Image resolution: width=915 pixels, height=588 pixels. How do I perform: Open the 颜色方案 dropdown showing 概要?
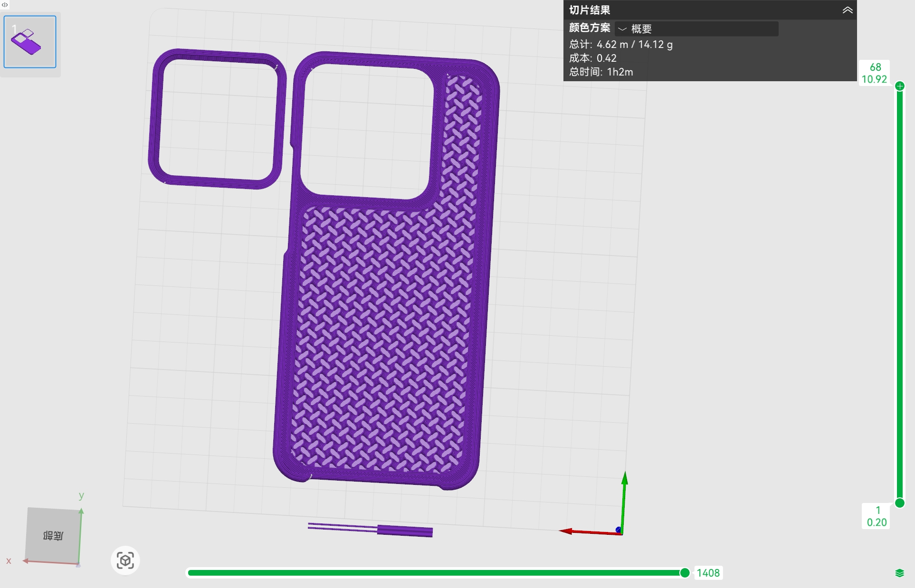696,29
